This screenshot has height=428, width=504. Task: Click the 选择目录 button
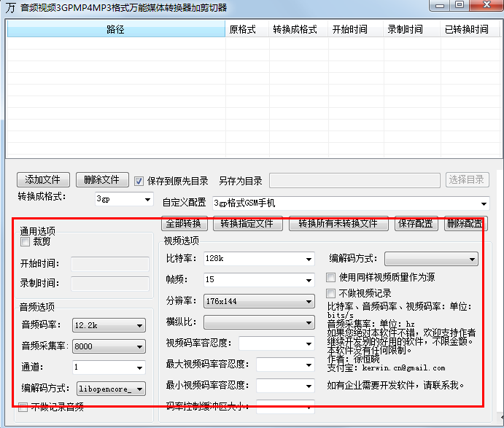coord(468,179)
